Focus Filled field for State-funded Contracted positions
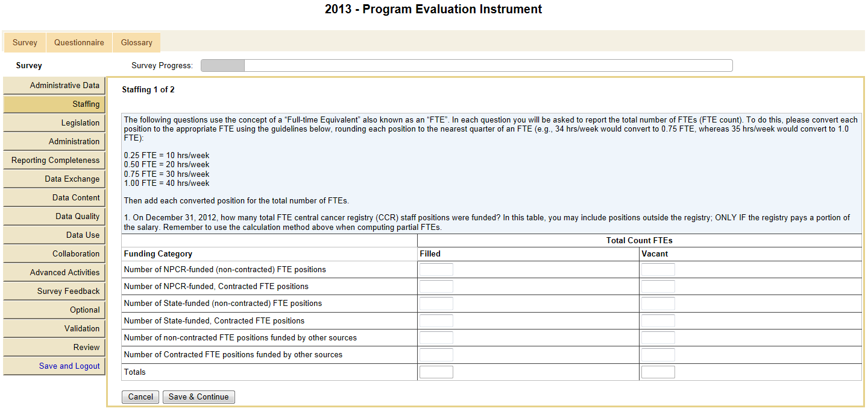 pos(436,321)
